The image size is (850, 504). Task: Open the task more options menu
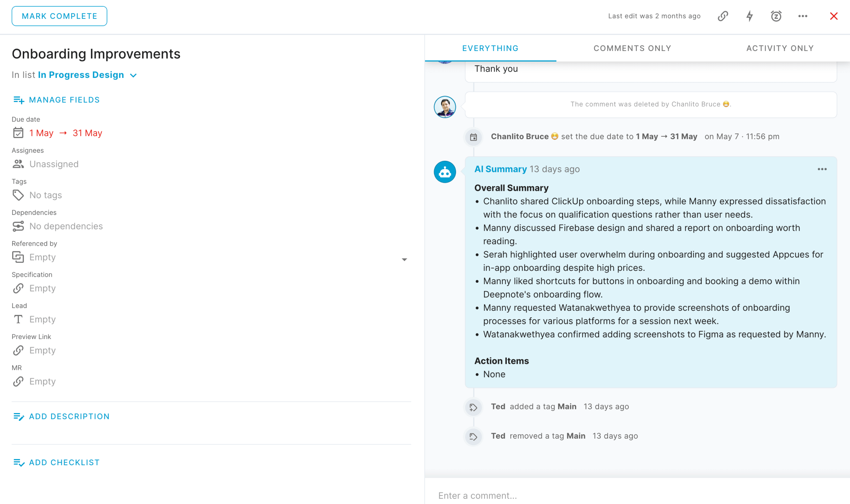(x=803, y=16)
